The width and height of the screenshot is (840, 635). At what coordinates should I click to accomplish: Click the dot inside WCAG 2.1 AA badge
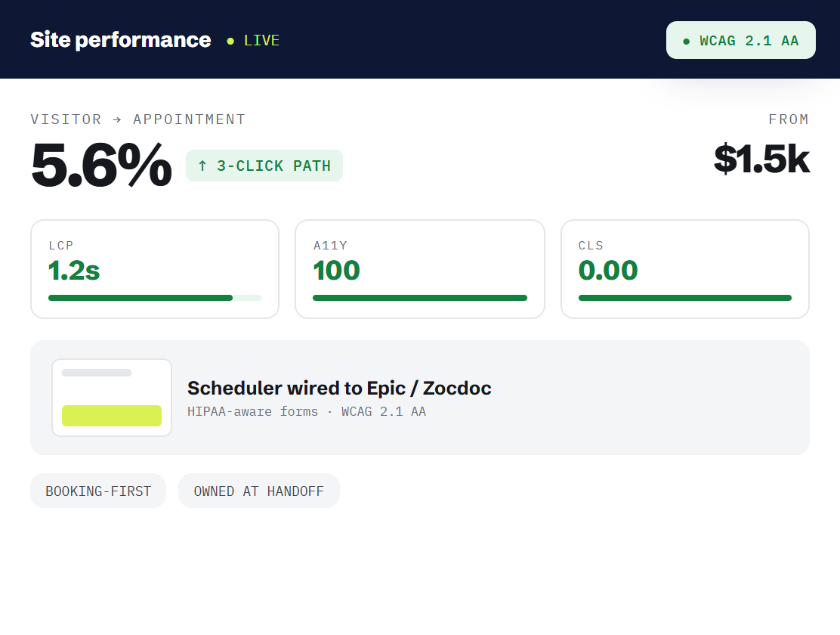[x=686, y=42]
